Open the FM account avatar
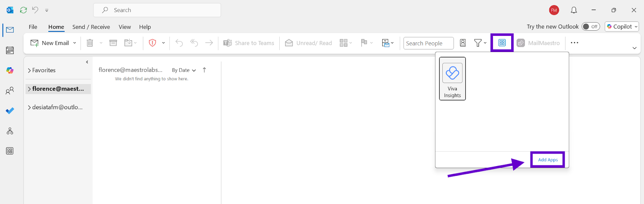This screenshot has width=644, height=204. tap(554, 10)
